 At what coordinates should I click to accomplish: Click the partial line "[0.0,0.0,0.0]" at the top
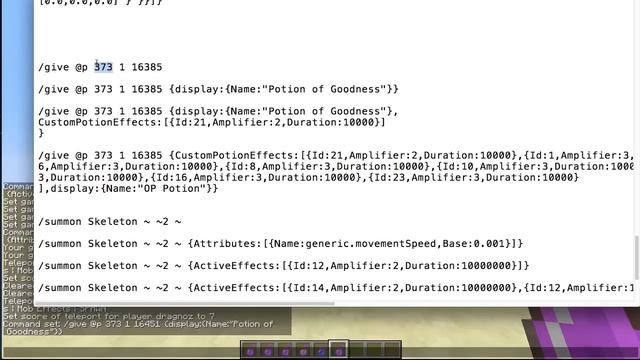pos(100,2)
